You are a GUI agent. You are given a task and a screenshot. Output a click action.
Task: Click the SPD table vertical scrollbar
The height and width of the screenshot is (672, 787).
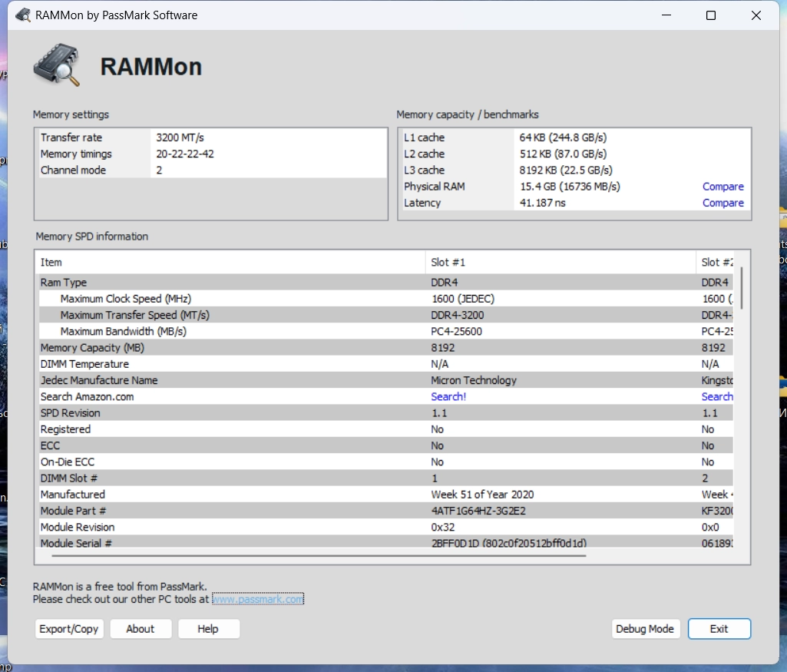coord(742,288)
